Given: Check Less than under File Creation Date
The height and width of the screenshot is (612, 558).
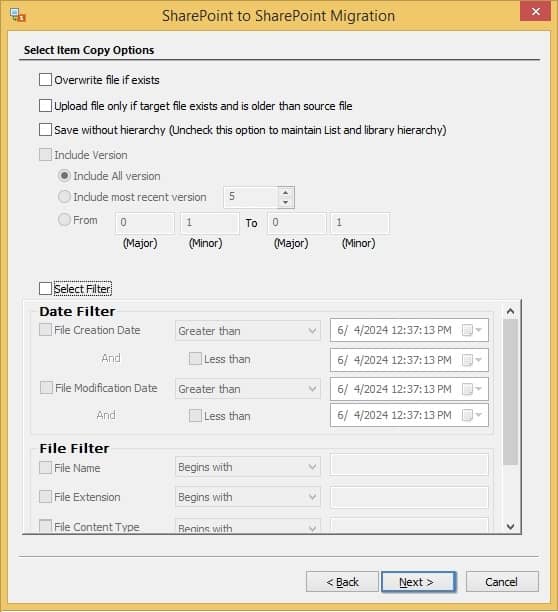Looking at the screenshot, I should [195, 359].
